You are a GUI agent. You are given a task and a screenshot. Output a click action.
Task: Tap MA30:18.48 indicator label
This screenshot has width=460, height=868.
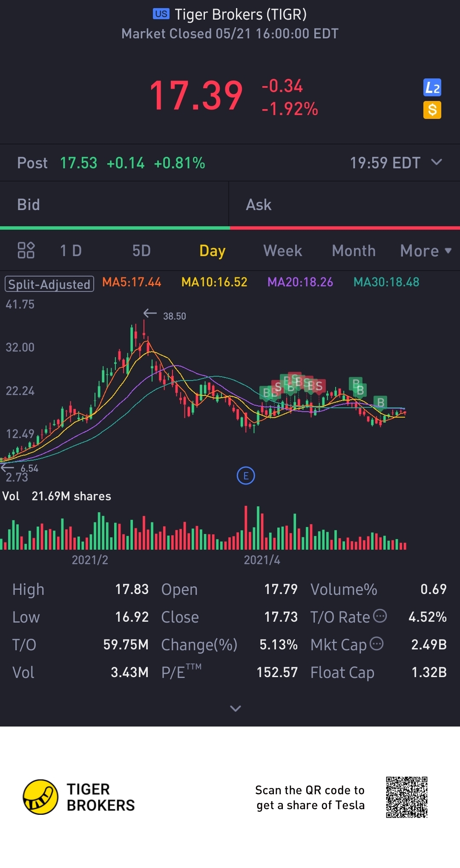point(386,282)
